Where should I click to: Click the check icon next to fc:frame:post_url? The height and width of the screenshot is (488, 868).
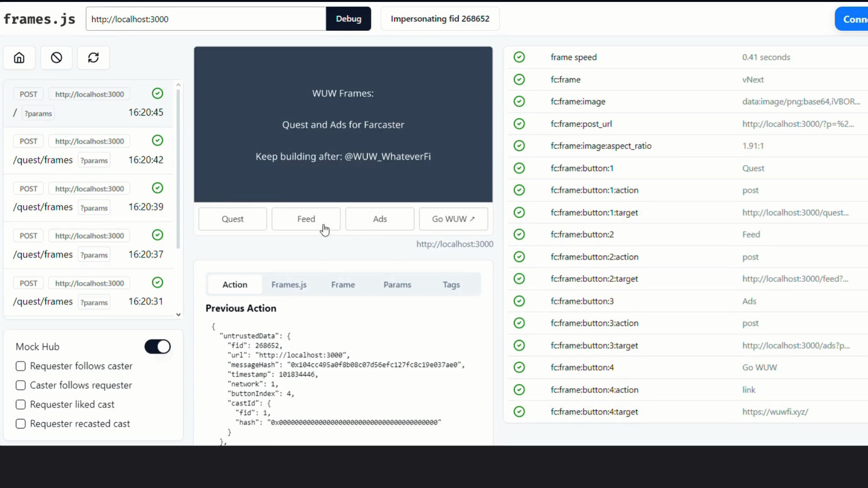click(x=519, y=124)
